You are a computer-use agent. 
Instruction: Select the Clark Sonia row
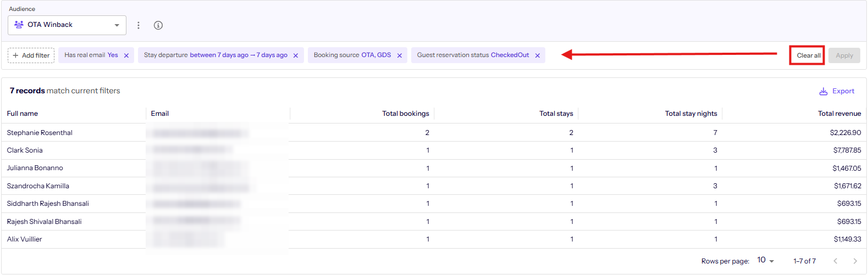pyautogui.click(x=434, y=150)
